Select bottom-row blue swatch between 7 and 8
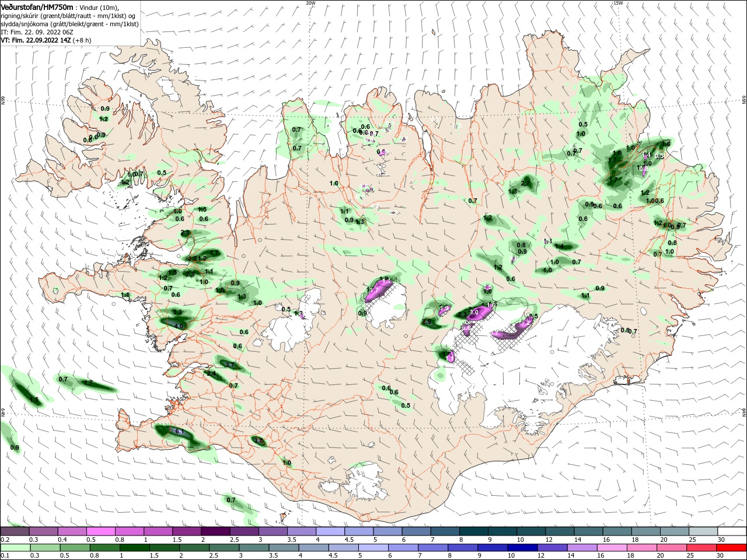Screen dimensions: 747x560 click(x=434, y=548)
